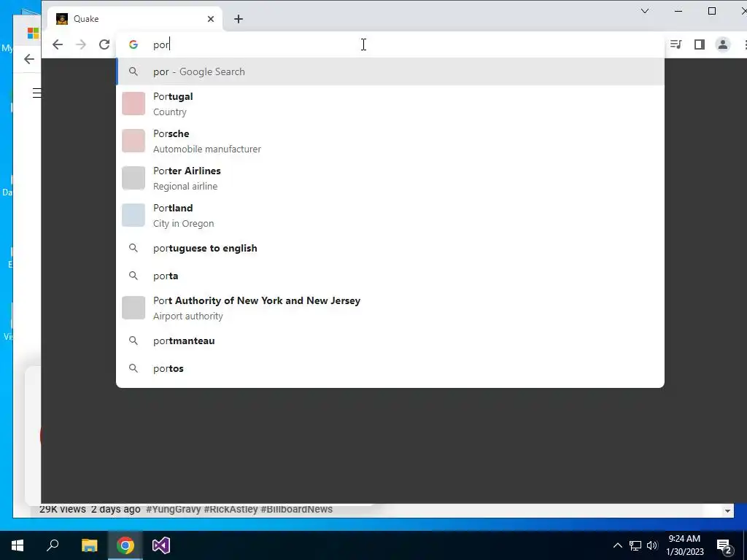Open the tab search chevron in title bar
The height and width of the screenshot is (560, 747).
[x=645, y=11]
